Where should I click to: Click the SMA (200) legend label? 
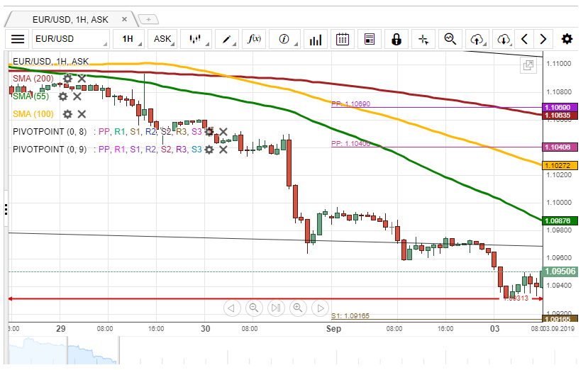[x=33, y=79]
